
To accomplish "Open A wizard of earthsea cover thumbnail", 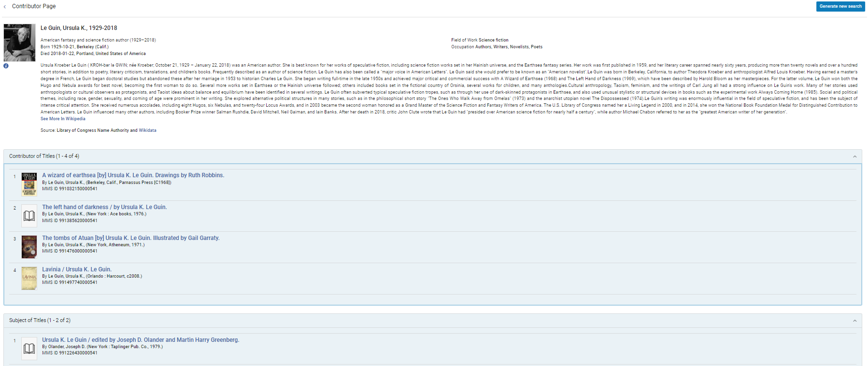I will 29,184.
